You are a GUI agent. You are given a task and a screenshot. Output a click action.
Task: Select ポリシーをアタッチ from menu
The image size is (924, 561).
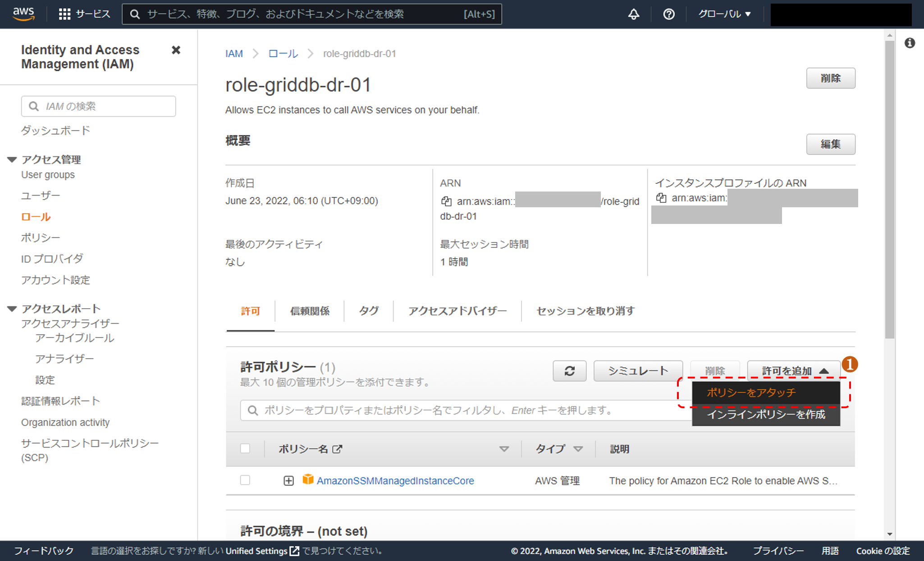coord(751,392)
